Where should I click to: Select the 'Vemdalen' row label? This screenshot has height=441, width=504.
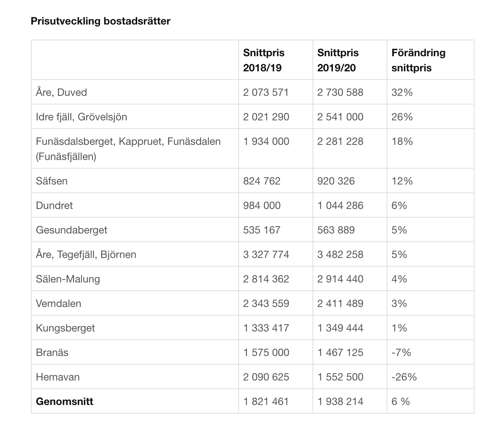click(59, 303)
